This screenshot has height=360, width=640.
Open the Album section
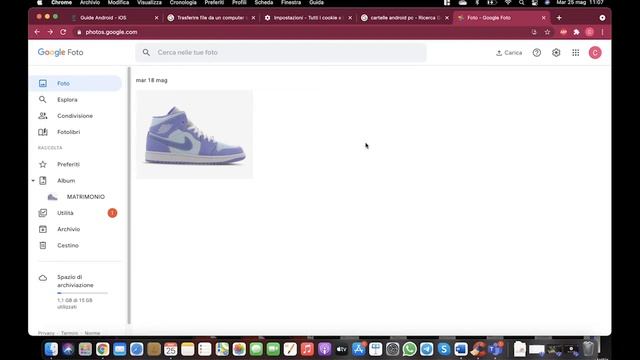click(66, 180)
